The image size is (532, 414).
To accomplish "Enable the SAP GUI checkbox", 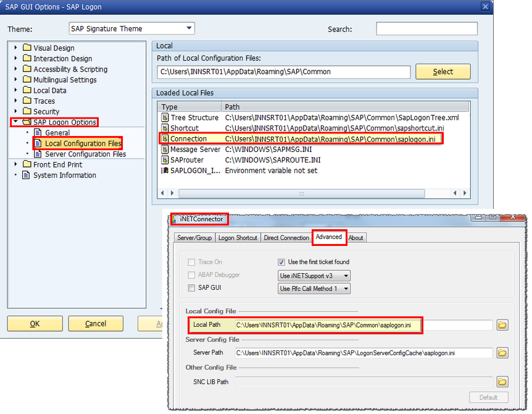I will coord(192,287).
